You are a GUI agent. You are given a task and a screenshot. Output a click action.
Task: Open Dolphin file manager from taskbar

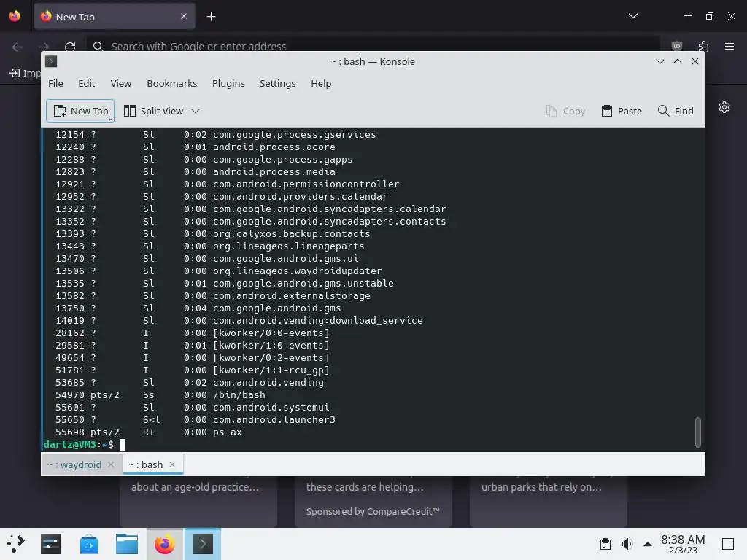pos(127,544)
